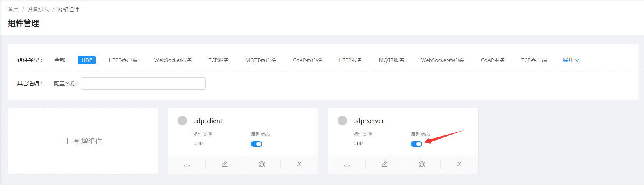Screen dimensions: 644x185
Task: Focus the 配置名称 search input field
Action: [143, 84]
